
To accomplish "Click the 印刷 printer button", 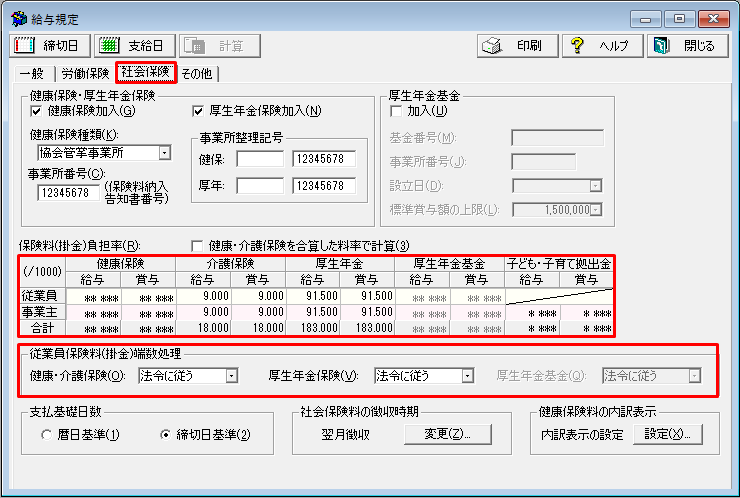I will tap(514, 45).
